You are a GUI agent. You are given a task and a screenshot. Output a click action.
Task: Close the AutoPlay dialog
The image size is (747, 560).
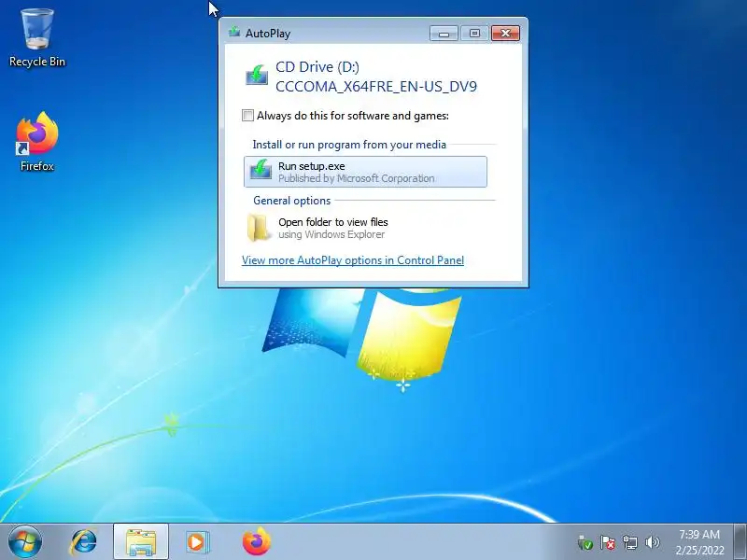click(505, 33)
